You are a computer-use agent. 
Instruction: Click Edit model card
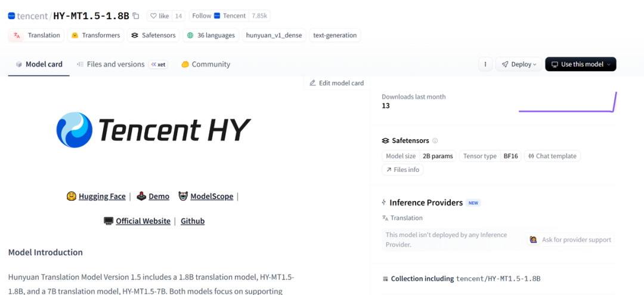point(336,83)
